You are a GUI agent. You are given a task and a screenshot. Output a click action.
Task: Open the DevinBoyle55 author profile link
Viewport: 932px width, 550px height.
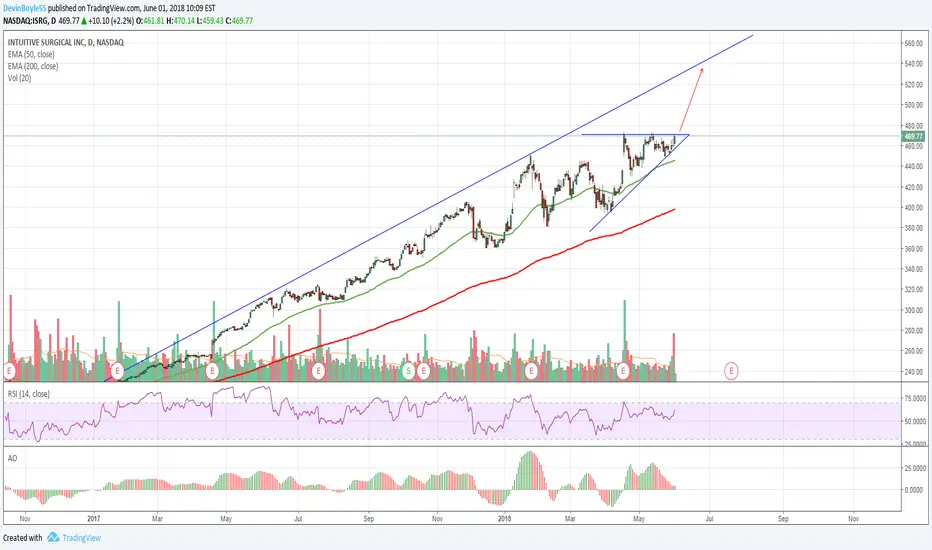tap(24, 8)
